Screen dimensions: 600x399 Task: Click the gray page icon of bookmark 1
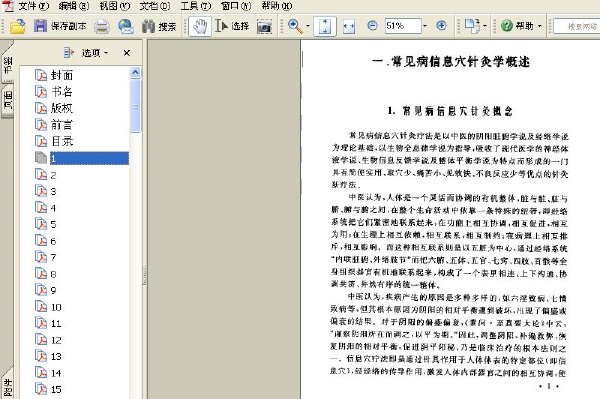click(x=41, y=158)
